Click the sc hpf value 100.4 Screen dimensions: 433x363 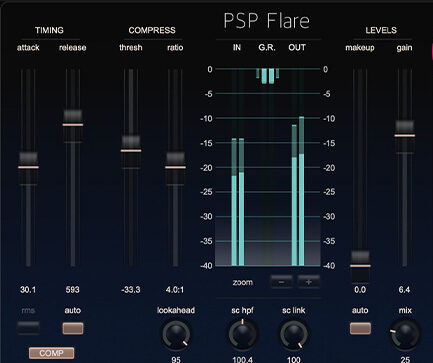[242, 360]
